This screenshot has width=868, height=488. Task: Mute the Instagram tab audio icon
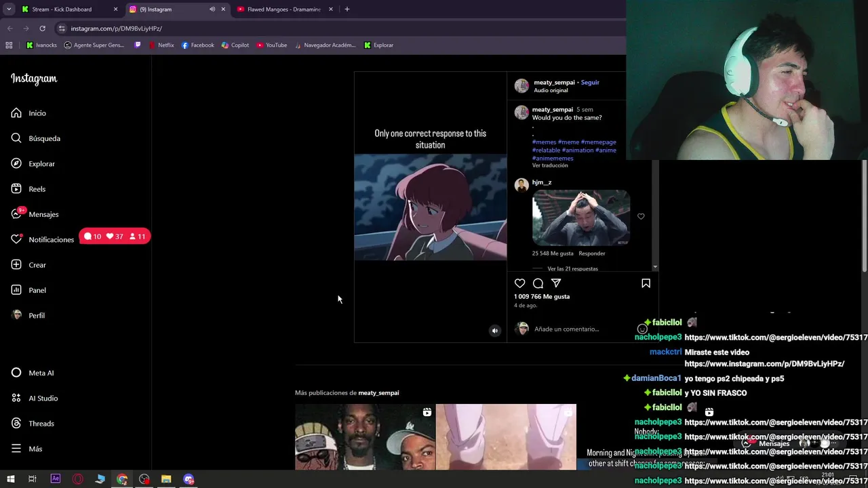click(212, 9)
